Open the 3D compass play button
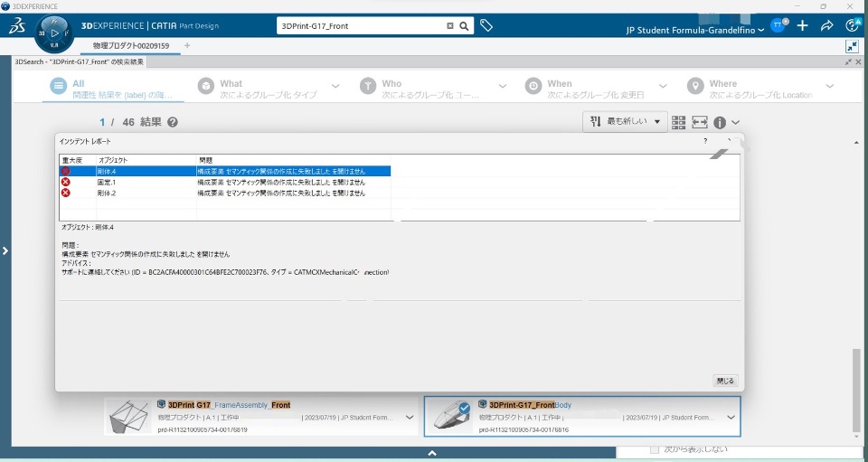This screenshot has width=868, height=462. click(54, 33)
